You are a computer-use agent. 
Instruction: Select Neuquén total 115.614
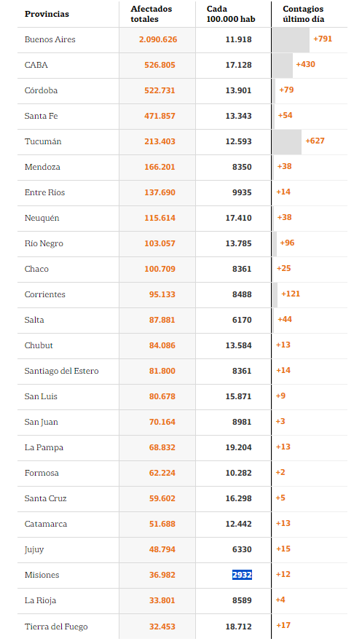pos(160,218)
